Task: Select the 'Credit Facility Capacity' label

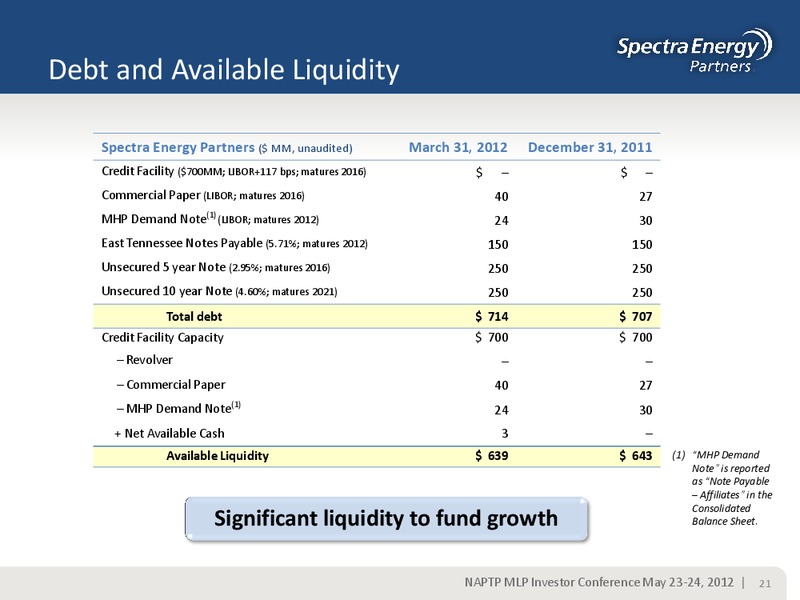Action: [162, 338]
